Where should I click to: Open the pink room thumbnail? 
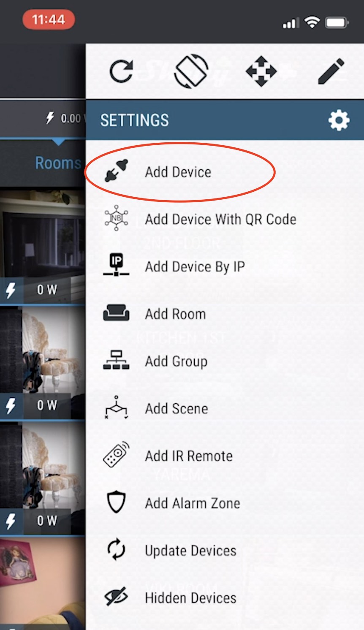43,583
